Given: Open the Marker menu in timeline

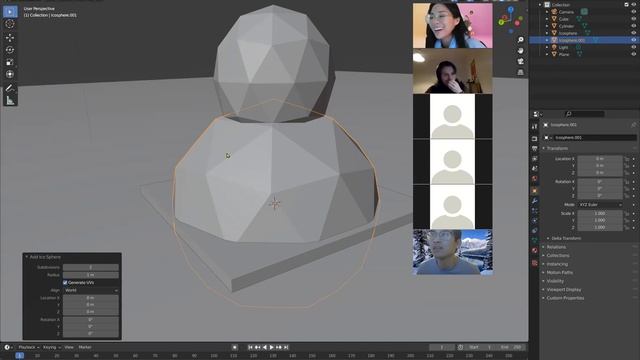Looking at the screenshot, I should click(x=85, y=347).
